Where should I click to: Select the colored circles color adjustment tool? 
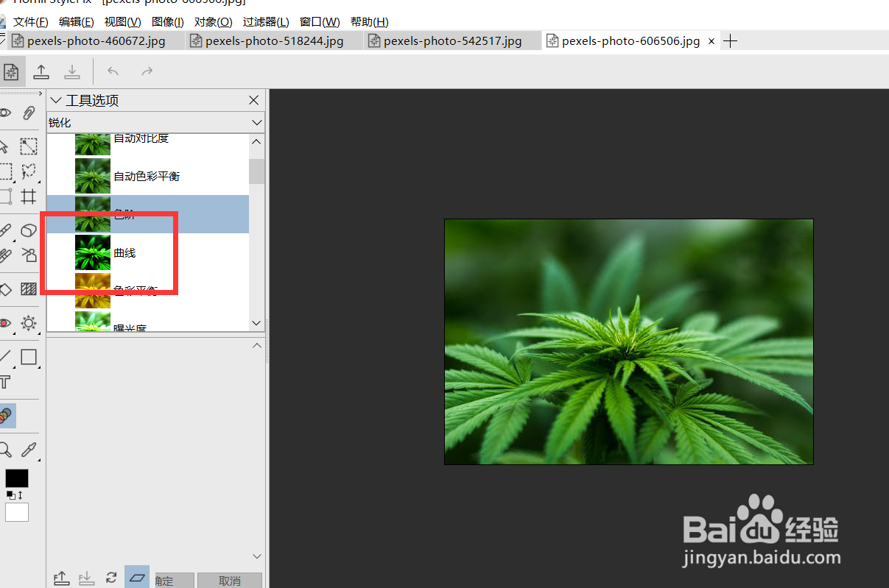coord(6,416)
